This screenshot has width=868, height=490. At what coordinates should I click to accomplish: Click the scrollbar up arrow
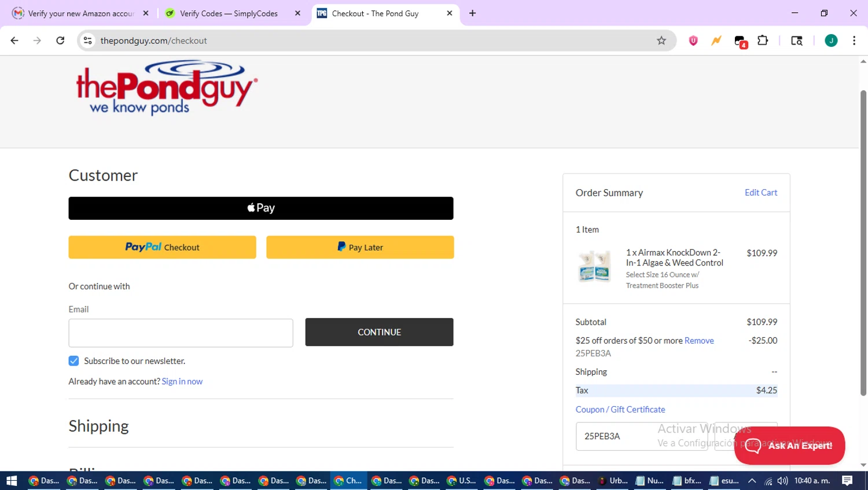pyautogui.click(x=863, y=61)
